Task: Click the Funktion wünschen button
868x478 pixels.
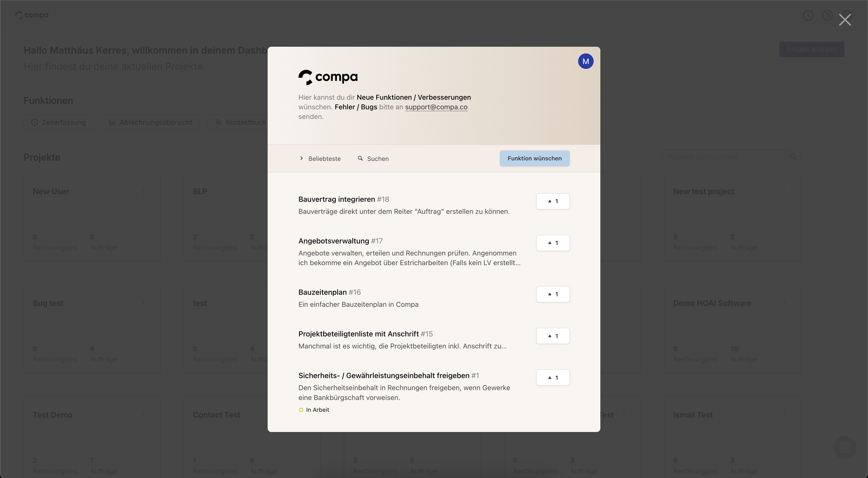Action: coord(534,158)
